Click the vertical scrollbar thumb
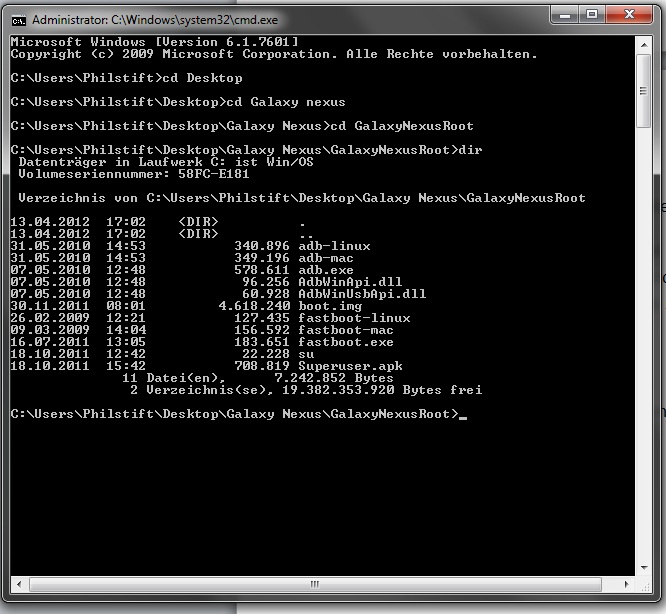The image size is (666, 614). point(642,90)
